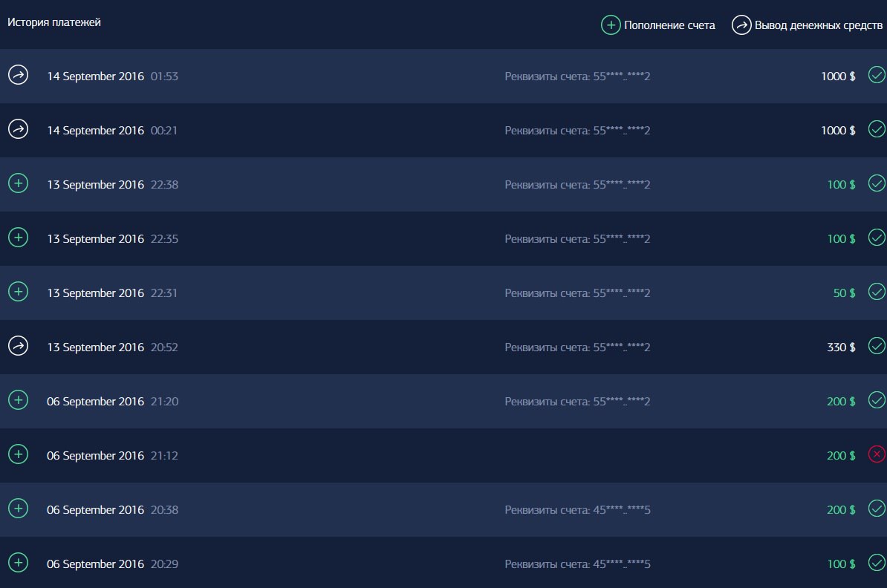Click the 1000 $ amount at 00:21
The height and width of the screenshot is (588, 887).
838,131
